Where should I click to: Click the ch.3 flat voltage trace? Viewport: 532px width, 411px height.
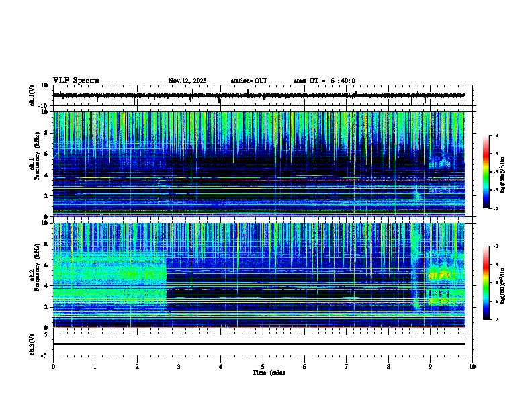[259, 344]
